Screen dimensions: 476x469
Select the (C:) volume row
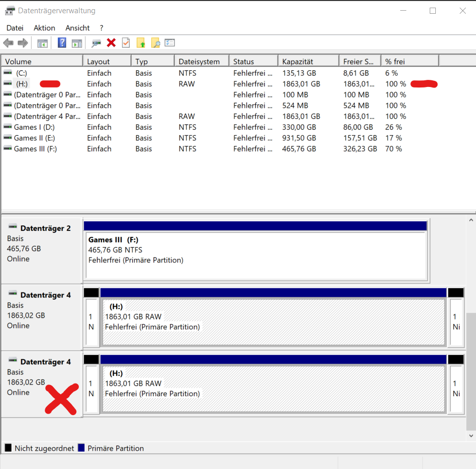(x=220, y=73)
